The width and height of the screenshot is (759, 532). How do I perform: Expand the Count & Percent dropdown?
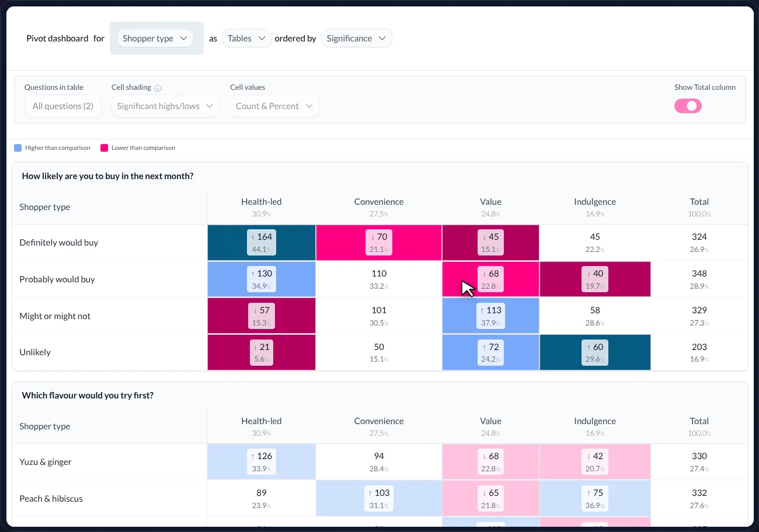[274, 106]
